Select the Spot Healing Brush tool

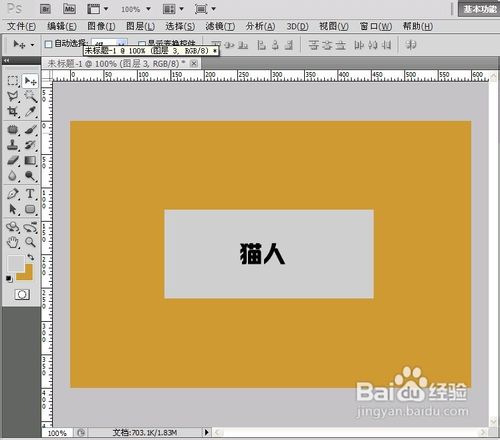tap(13, 129)
